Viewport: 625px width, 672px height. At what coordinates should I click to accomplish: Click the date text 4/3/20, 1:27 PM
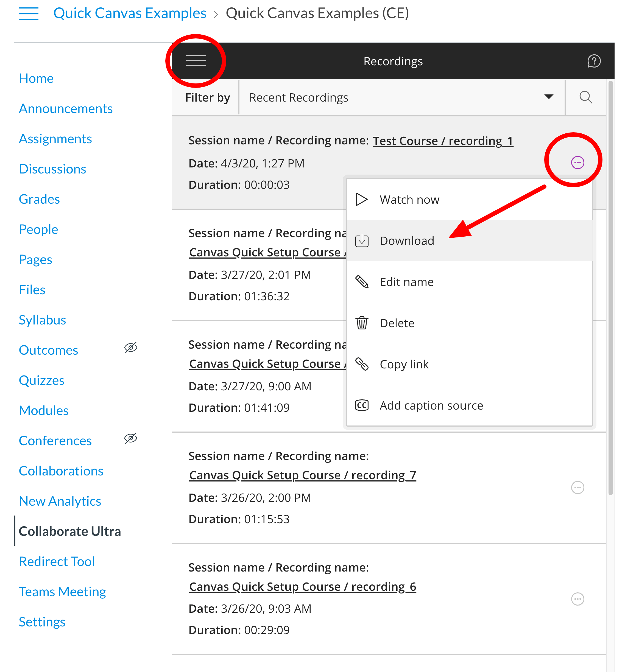[x=263, y=163]
